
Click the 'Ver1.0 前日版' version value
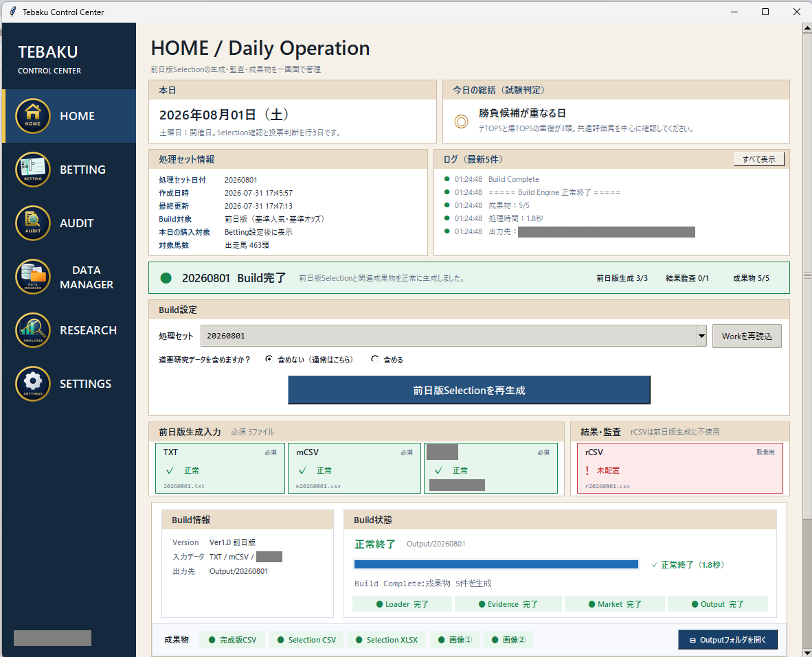pos(232,542)
